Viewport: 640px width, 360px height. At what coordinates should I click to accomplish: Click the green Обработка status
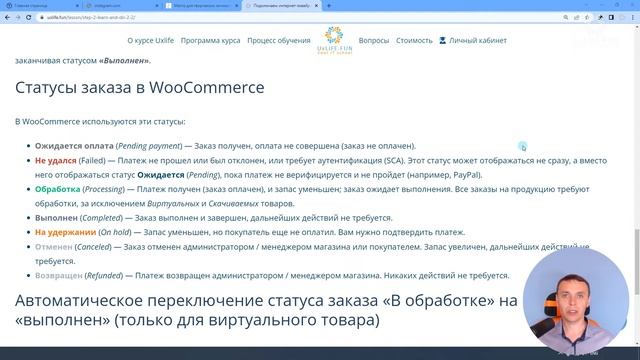(58, 189)
